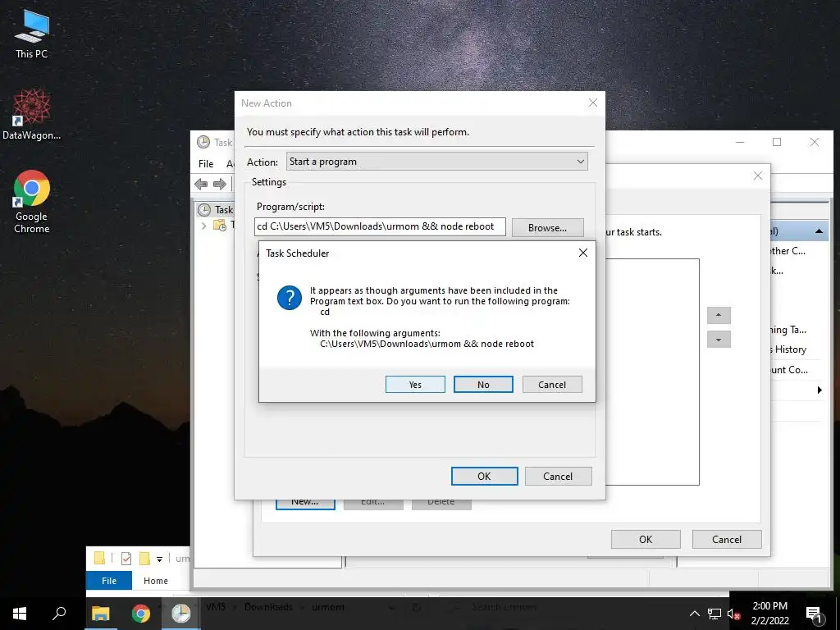Close the Create Task dialog window
This screenshot has height=630, width=840.
tap(757, 176)
